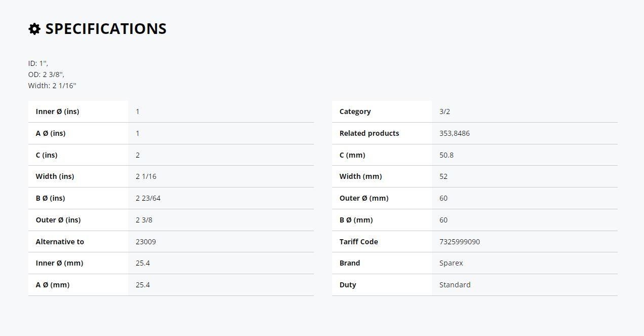Select the OD: 2 3/8" summary line
Image resolution: width=644 pixels, height=336 pixels.
tap(46, 74)
